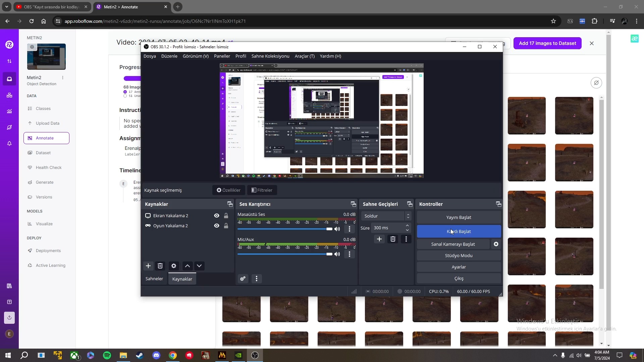The height and width of the screenshot is (362, 644).
Task: Add a scene transition with plus button
Action: 379,239
